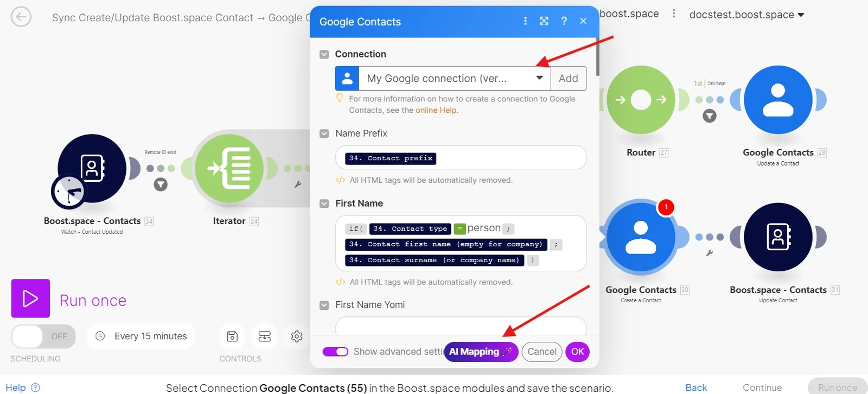Screen dimensions: 868x394
Task: Open the Iterator module
Action: pyautogui.click(x=229, y=168)
